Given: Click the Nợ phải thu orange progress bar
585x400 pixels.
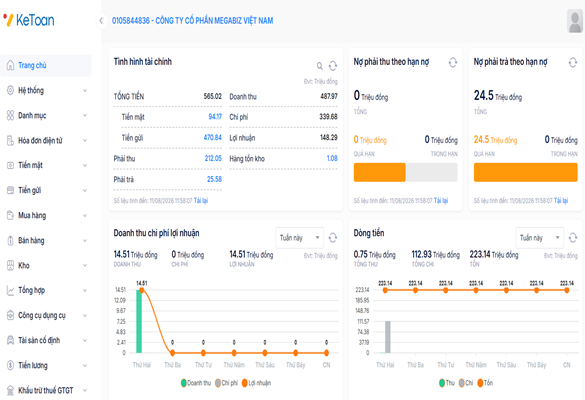Looking at the screenshot, I should point(379,172).
